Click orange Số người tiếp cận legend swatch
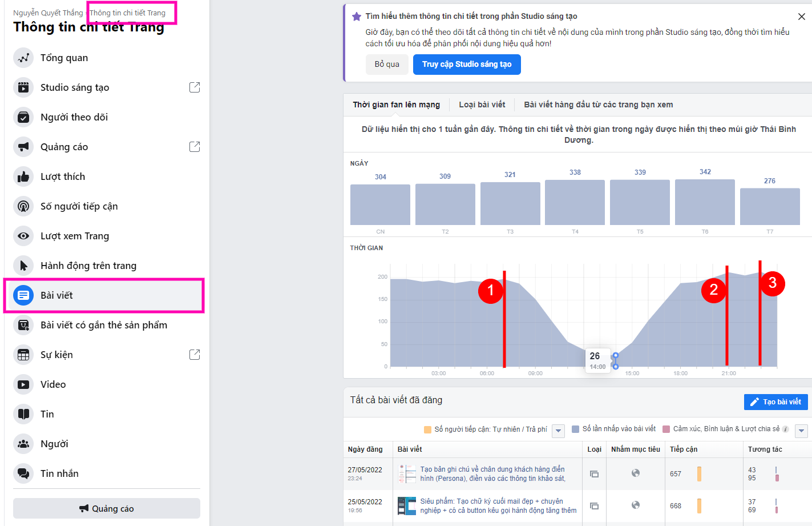The height and width of the screenshot is (526, 812). [x=427, y=429]
